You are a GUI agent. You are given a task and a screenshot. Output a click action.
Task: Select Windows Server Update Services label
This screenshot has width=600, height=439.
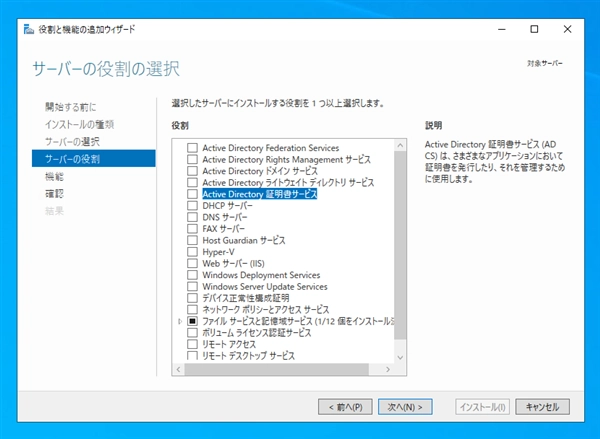coord(265,286)
